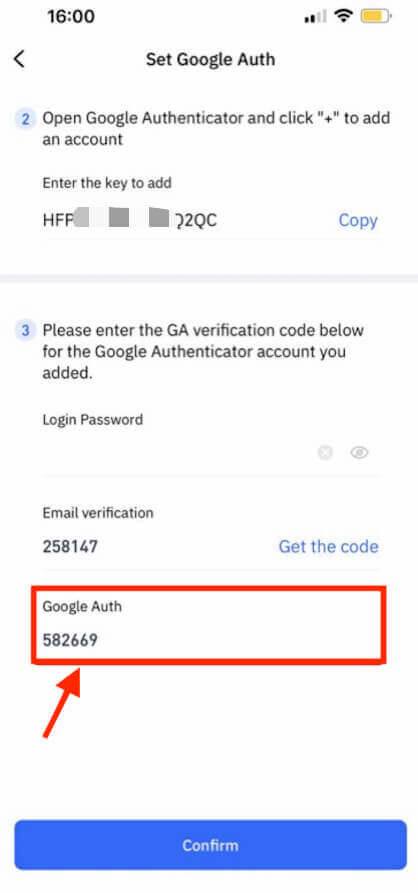The height and width of the screenshot is (893, 418).
Task: Copy the Google Authenticator key
Action: coord(358,220)
